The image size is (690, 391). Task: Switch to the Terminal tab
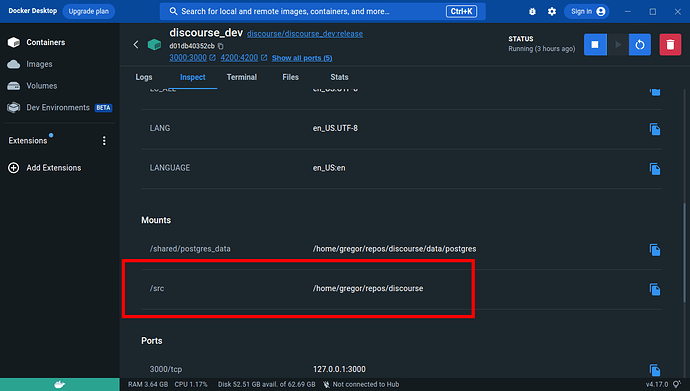[242, 77]
